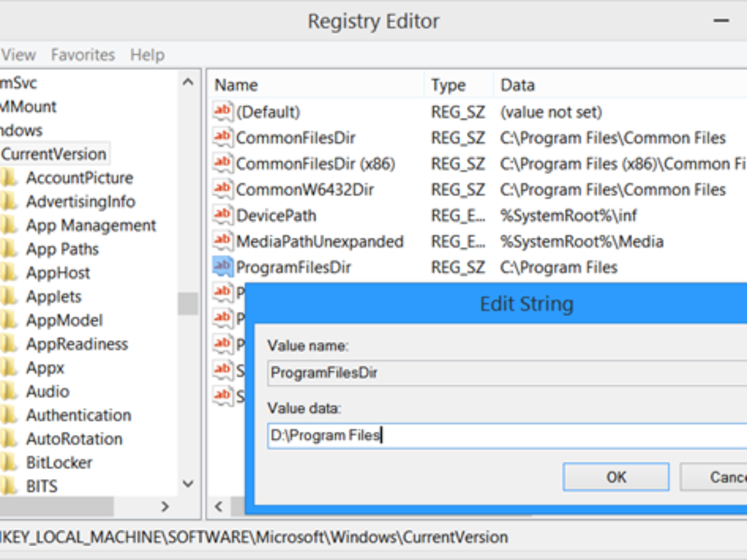Screen dimensions: 747x560
Task: Click the REG_SZ type of (Default)
Action: click(458, 112)
